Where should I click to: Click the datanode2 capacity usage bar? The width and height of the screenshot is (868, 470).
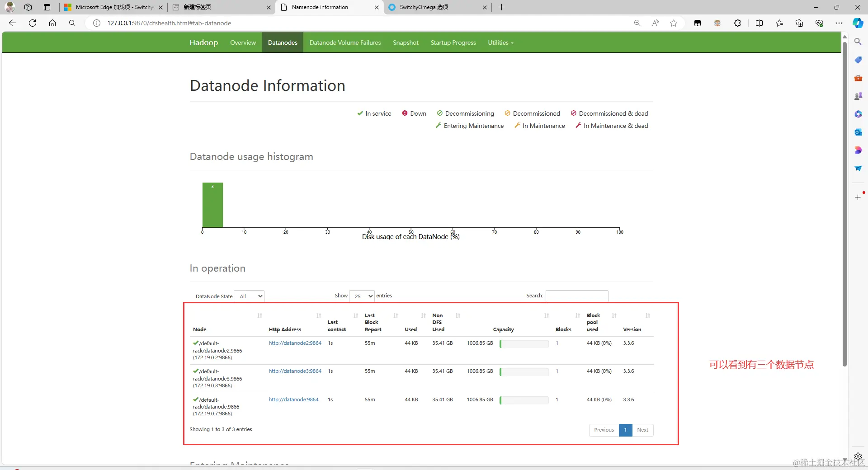[524, 344]
